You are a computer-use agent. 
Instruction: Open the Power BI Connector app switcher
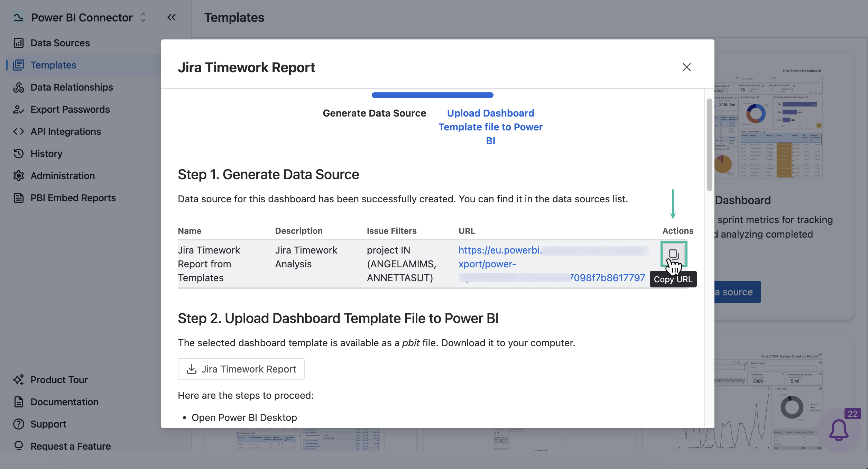(143, 17)
